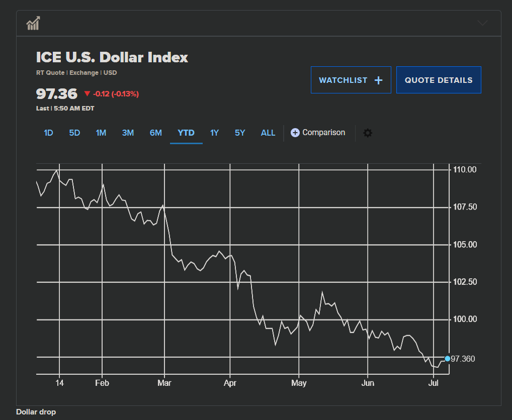512x420 pixels.
Task: Show the 1M chart range
Action: tap(101, 133)
